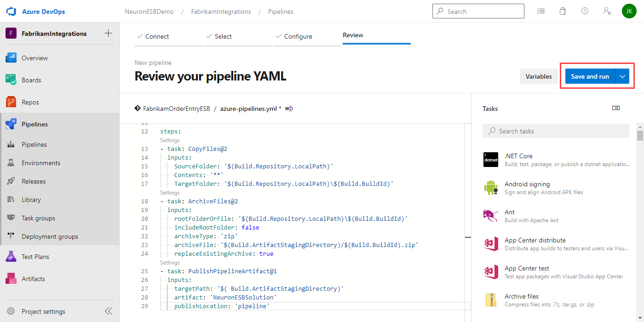Open Settings link above PublishPipelineArtifact@1 task
This screenshot has width=644, height=322.
(170, 263)
